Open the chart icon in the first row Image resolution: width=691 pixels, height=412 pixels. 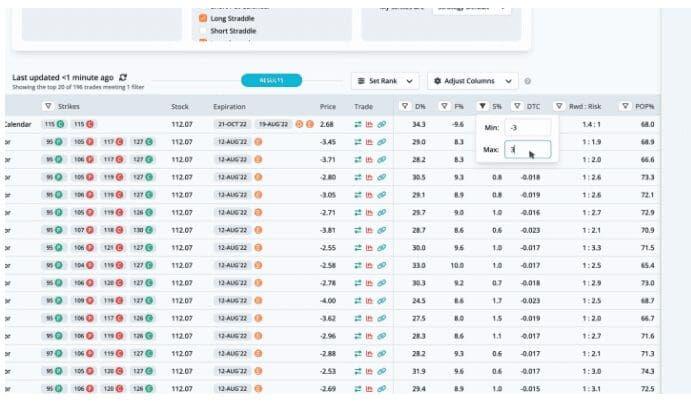[369, 124]
